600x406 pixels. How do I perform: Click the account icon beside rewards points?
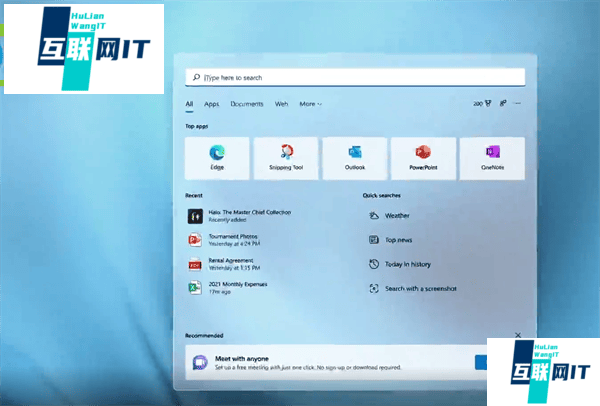503,103
